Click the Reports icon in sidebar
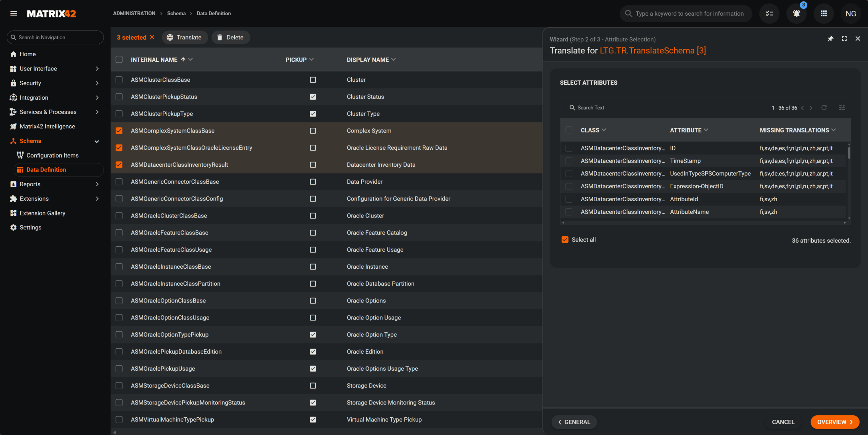 click(13, 184)
